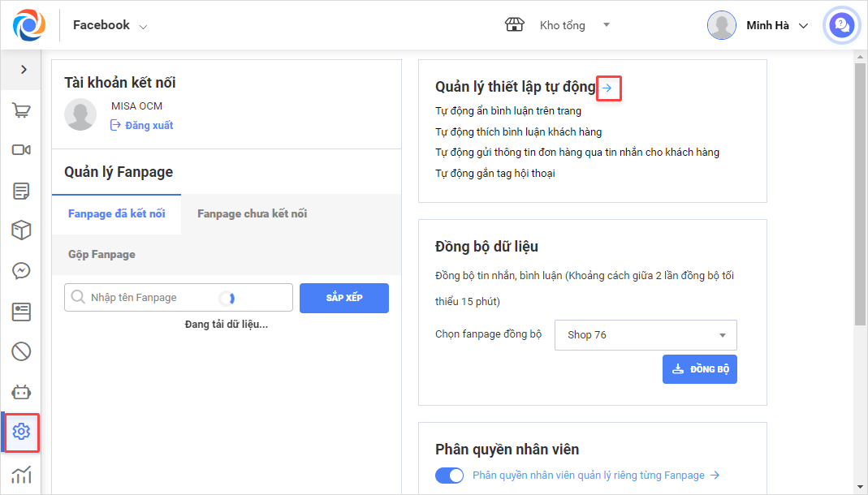The height and width of the screenshot is (495, 868).
Task: Open the livestream video camera icon
Action: click(x=21, y=150)
